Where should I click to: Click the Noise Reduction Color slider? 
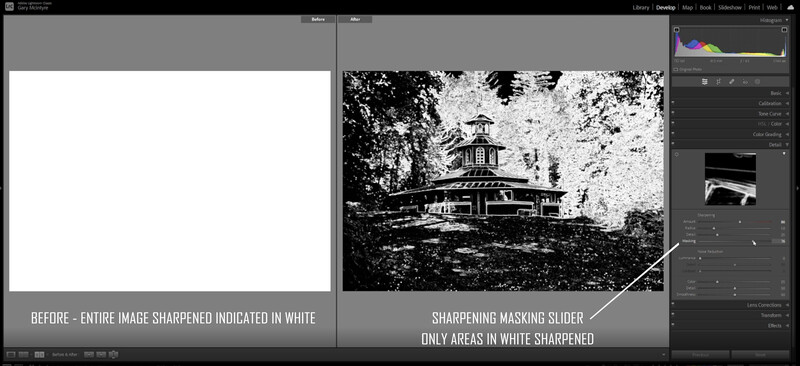click(735, 282)
